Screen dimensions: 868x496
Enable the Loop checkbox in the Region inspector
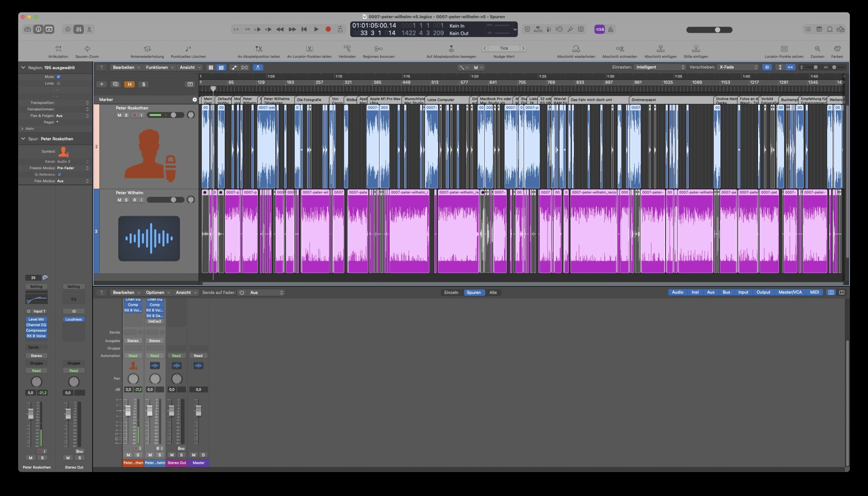tap(58, 83)
